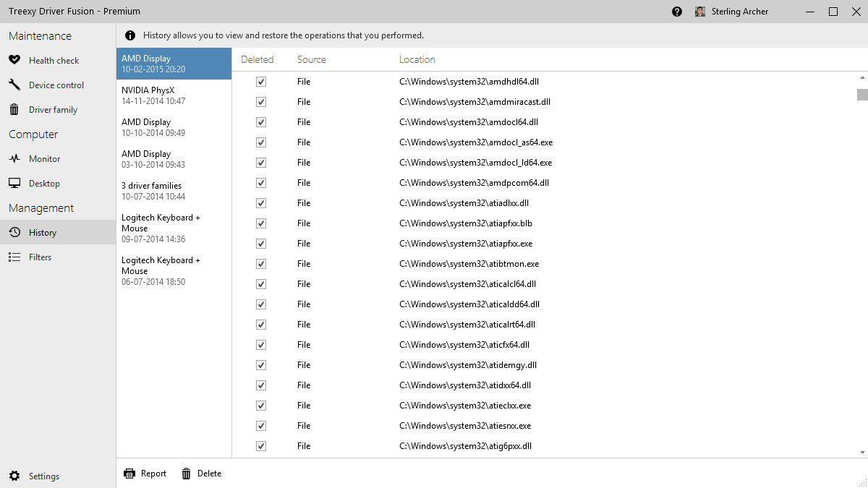Click the scrollbar up arrow
The width and height of the screenshot is (868, 488).
pos(862,77)
